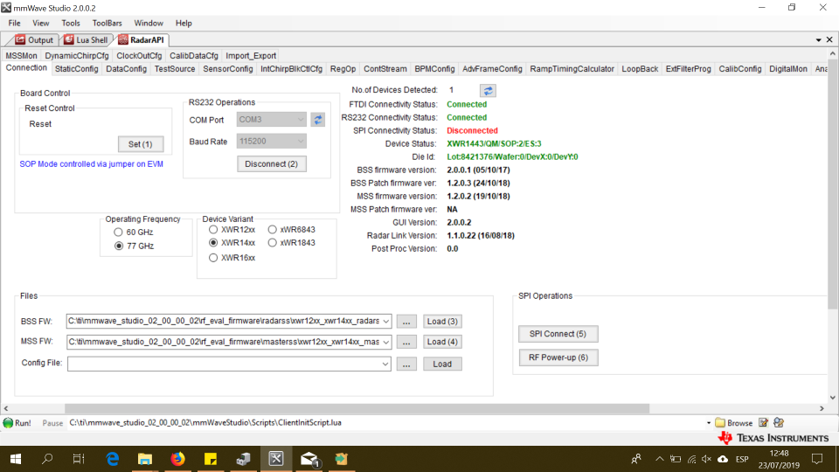Image resolution: width=839 pixels, height=472 pixels.
Task: Open the ESP language indicator in tray
Action: [x=742, y=459]
